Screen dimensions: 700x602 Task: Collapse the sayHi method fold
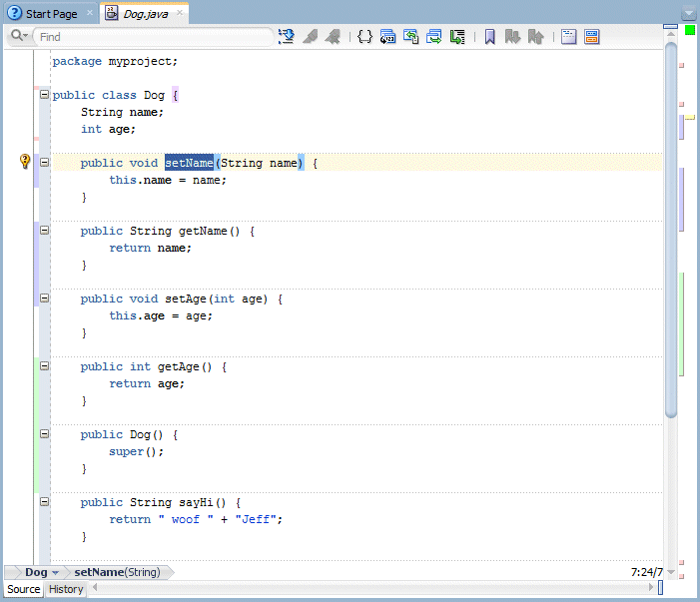click(x=44, y=501)
